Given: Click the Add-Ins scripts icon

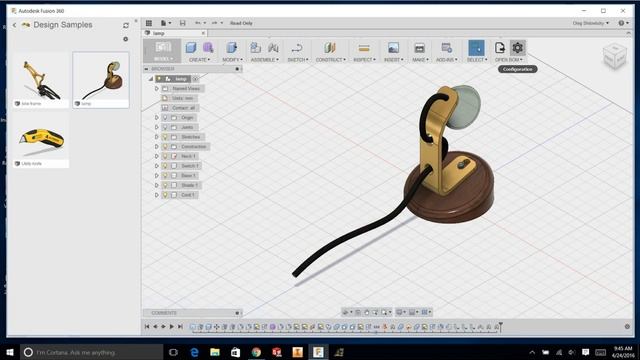Looking at the screenshot, I should pos(447,48).
